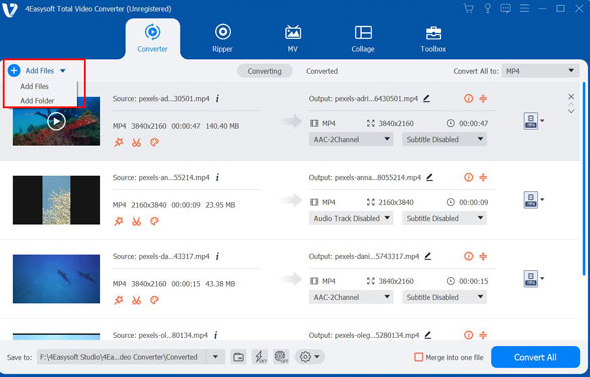Play the pexels-ad...30501.mp4 thumbnail preview
Screen dimensions: 590x377
coord(56,121)
